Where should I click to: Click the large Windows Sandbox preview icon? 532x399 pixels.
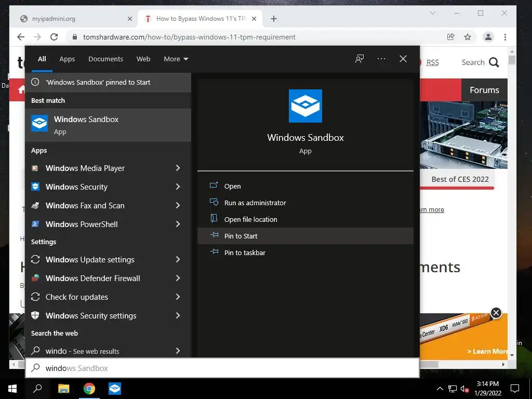(305, 106)
